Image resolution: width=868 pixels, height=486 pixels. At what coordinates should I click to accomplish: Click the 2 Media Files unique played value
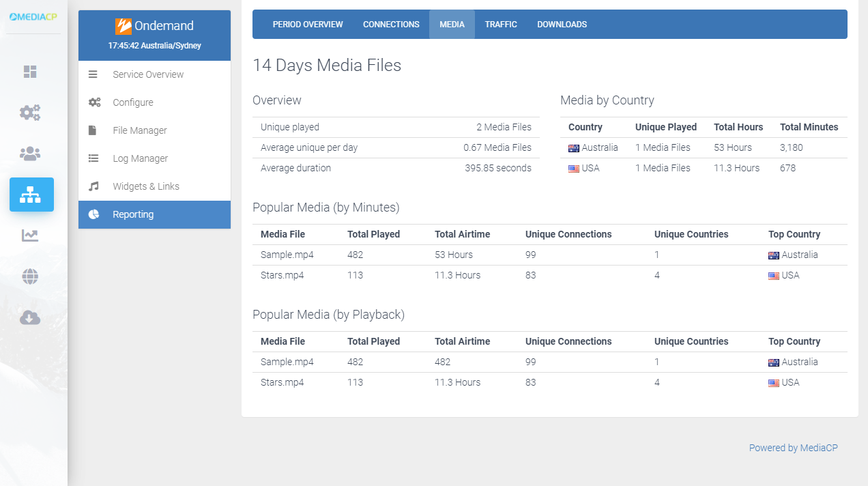[x=504, y=127]
